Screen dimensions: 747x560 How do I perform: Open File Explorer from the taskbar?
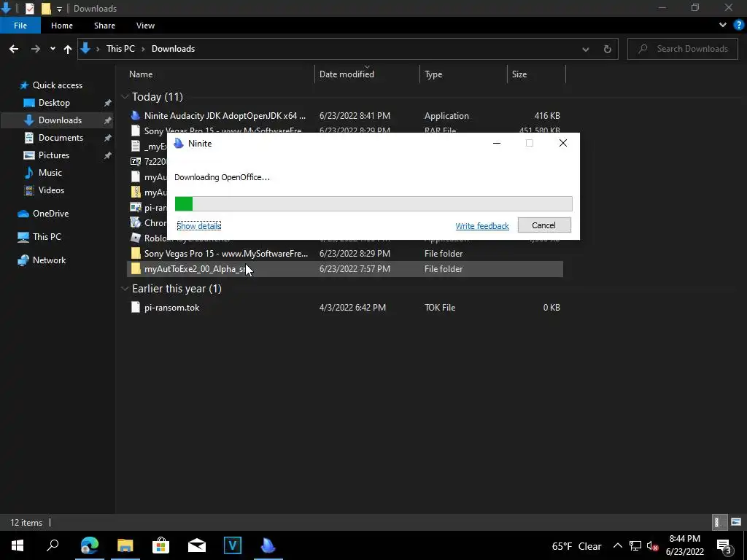[x=125, y=545]
